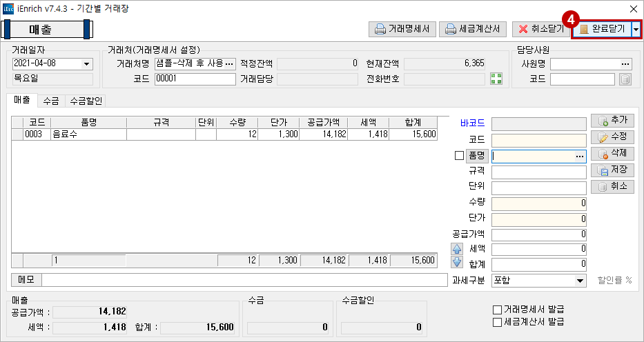The image size is (644, 342).
Task: Click the move up arrow icon
Action: point(457,249)
